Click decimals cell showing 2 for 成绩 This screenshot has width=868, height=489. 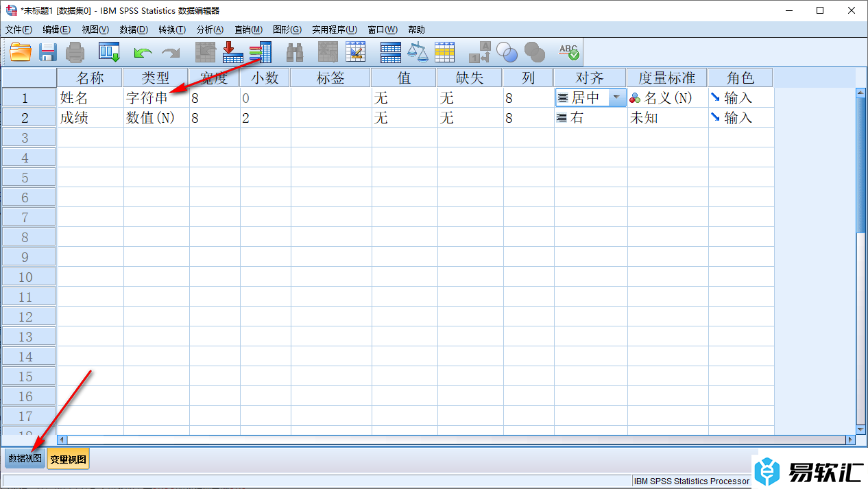click(x=265, y=117)
